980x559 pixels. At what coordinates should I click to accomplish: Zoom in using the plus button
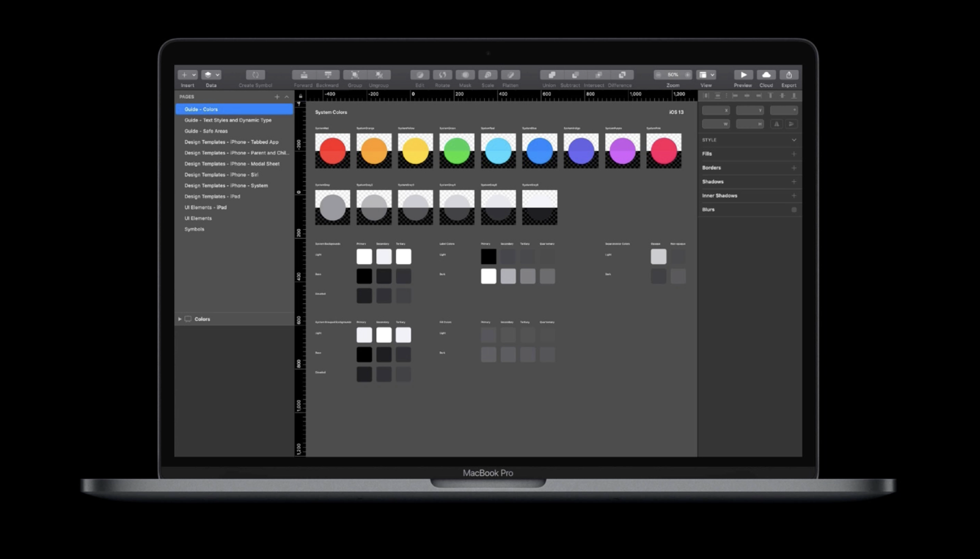click(x=687, y=75)
